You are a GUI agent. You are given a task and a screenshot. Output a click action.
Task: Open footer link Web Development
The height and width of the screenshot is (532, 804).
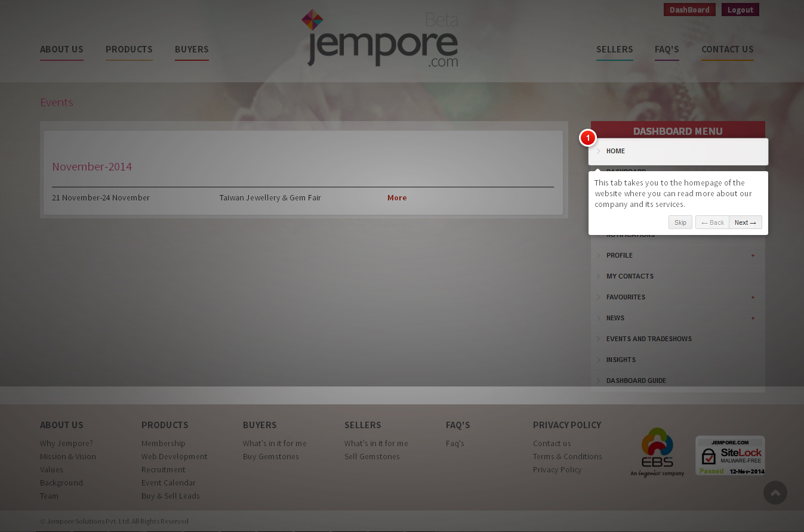click(174, 457)
